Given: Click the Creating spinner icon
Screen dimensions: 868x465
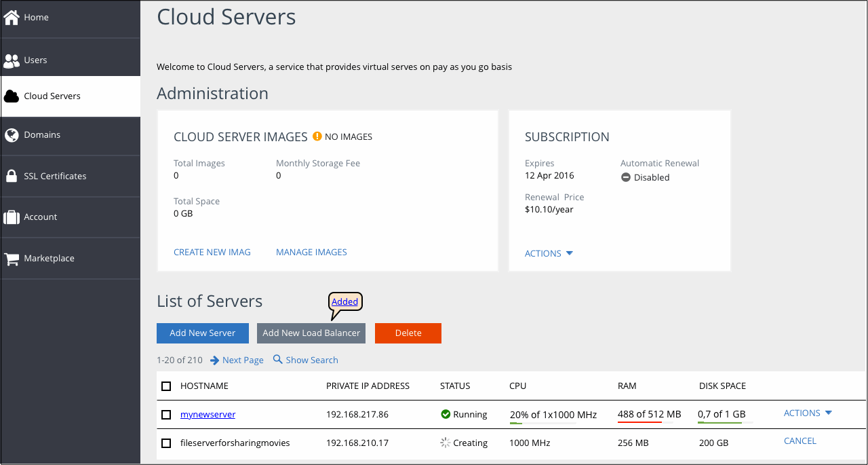Looking at the screenshot, I should click(x=446, y=443).
